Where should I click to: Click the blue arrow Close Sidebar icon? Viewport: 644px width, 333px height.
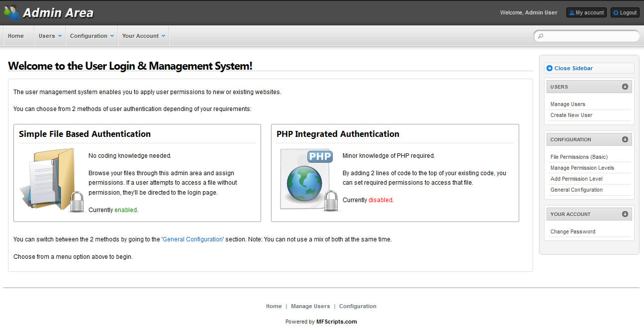pos(550,68)
